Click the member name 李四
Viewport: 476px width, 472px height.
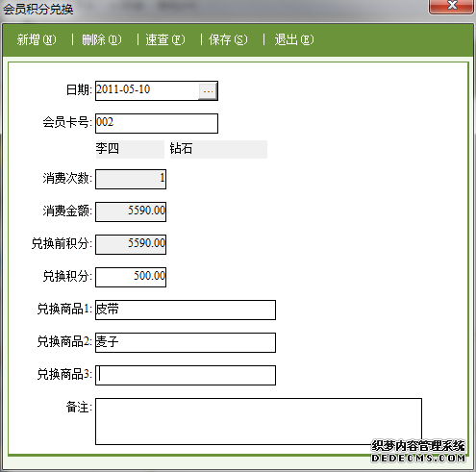[130, 149]
